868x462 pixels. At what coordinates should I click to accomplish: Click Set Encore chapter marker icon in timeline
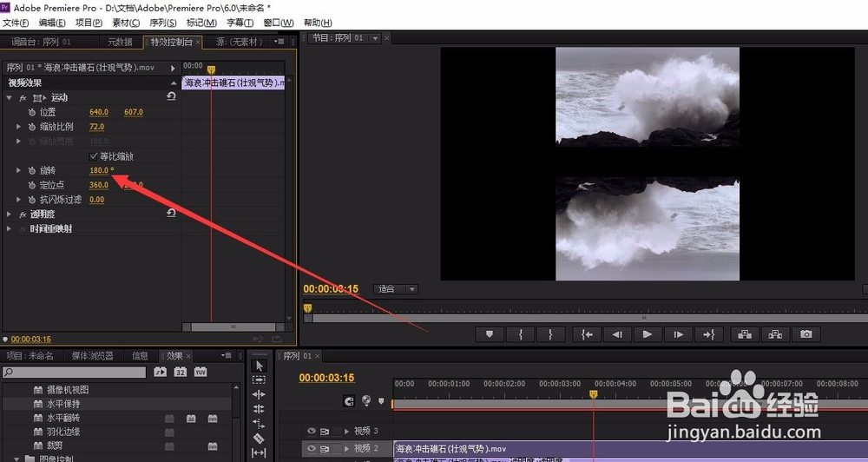(366, 400)
